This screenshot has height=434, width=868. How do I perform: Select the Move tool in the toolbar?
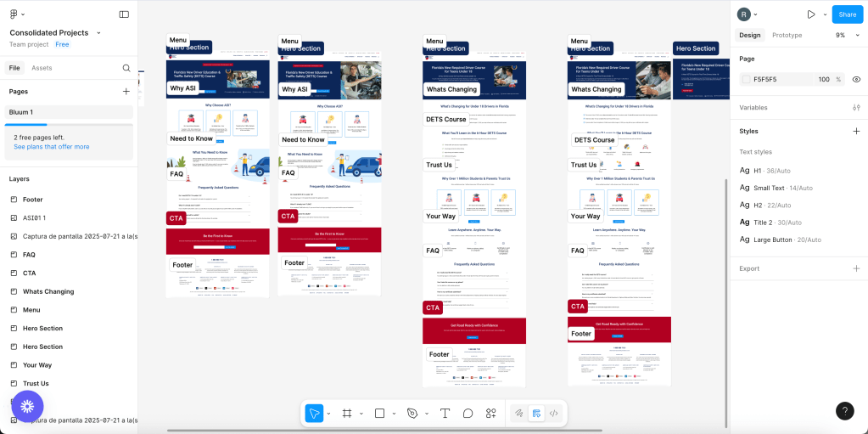[x=314, y=414]
